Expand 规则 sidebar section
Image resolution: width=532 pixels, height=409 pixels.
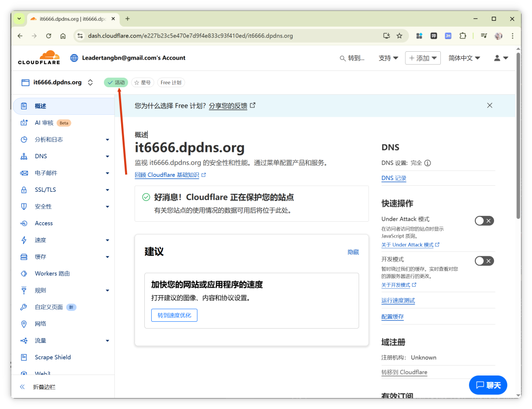[107, 291]
